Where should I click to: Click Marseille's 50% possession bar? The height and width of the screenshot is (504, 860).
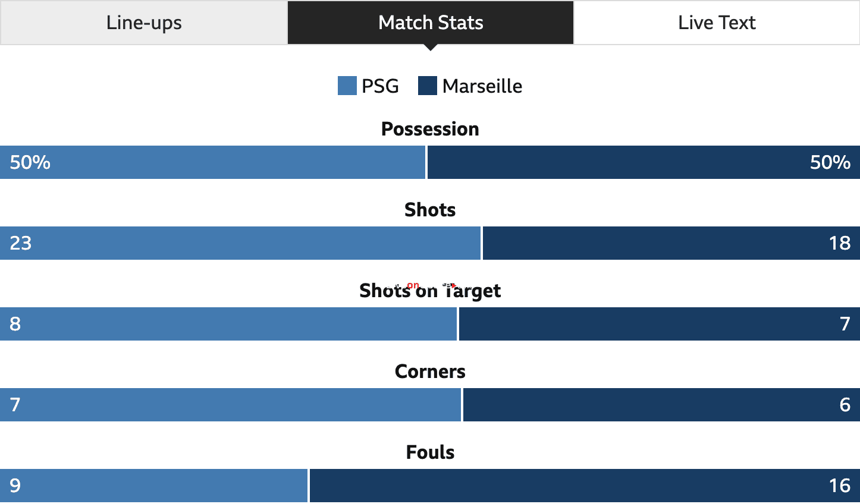[x=644, y=162]
